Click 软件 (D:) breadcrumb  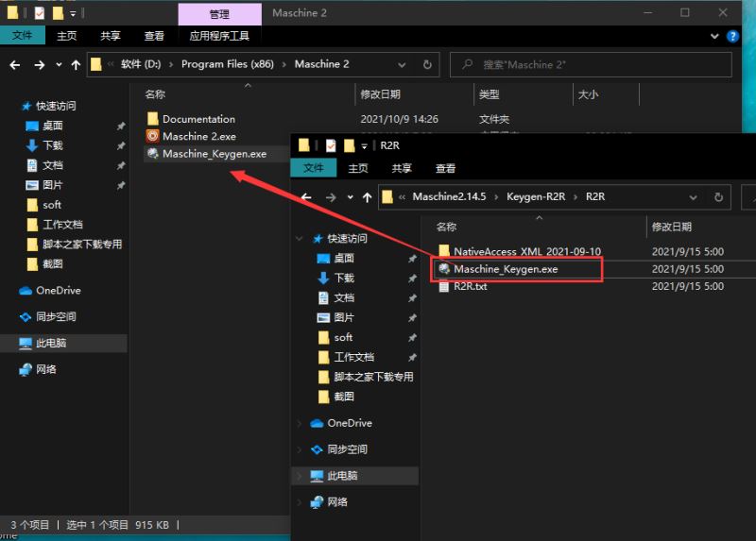click(141, 64)
